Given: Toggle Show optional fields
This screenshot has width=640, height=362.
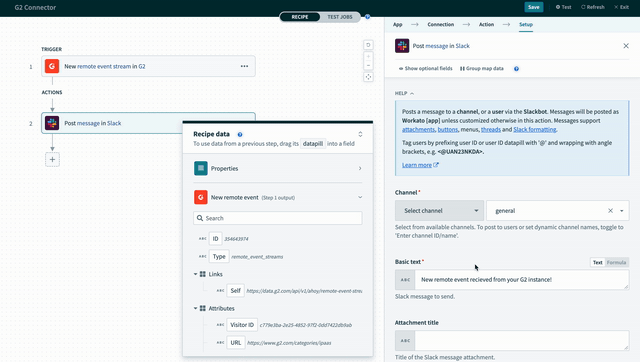Looking at the screenshot, I should click(425, 69).
